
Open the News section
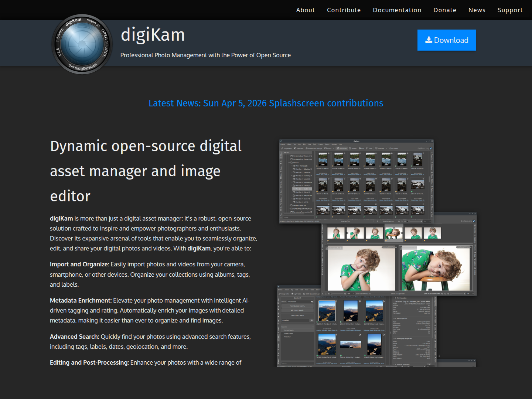(x=477, y=10)
